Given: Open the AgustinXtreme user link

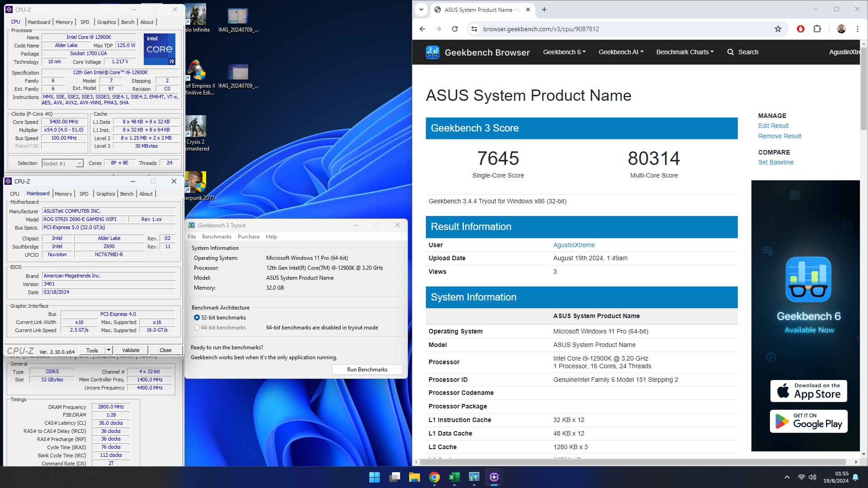Looking at the screenshot, I should (574, 245).
